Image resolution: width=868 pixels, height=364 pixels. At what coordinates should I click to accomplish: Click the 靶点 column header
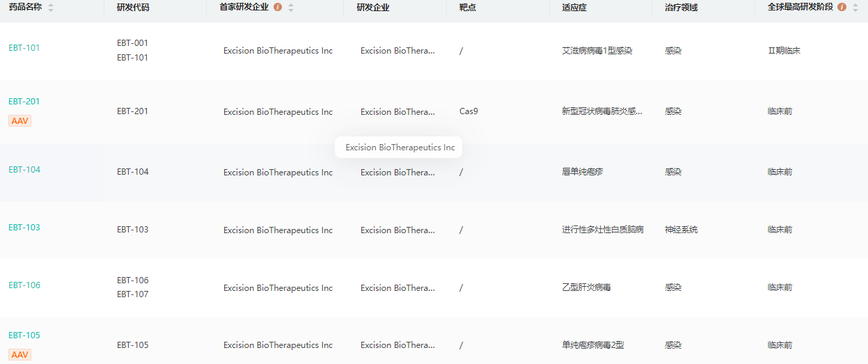coord(468,8)
